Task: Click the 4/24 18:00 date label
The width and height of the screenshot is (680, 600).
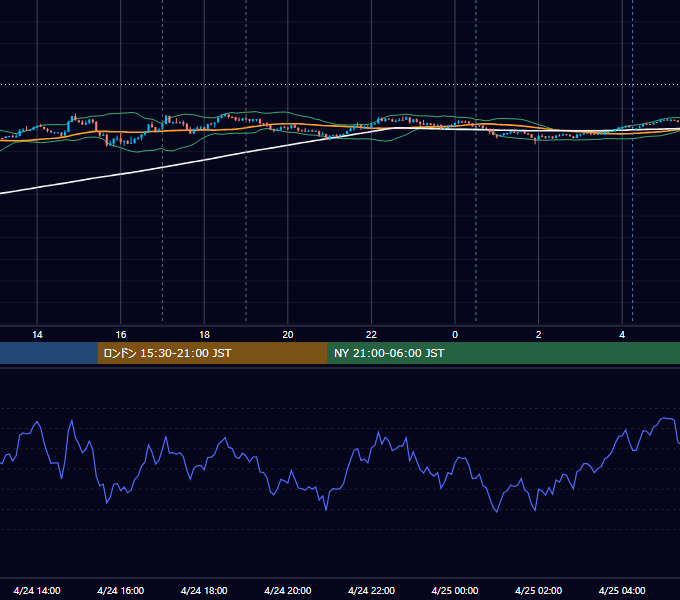Action: [x=204, y=590]
